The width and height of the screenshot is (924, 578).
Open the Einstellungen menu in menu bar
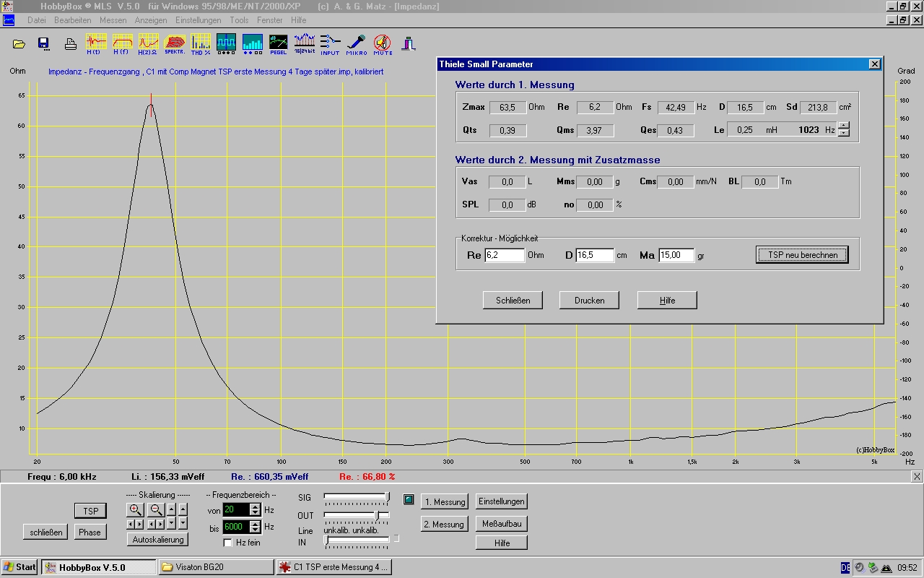tap(198, 20)
